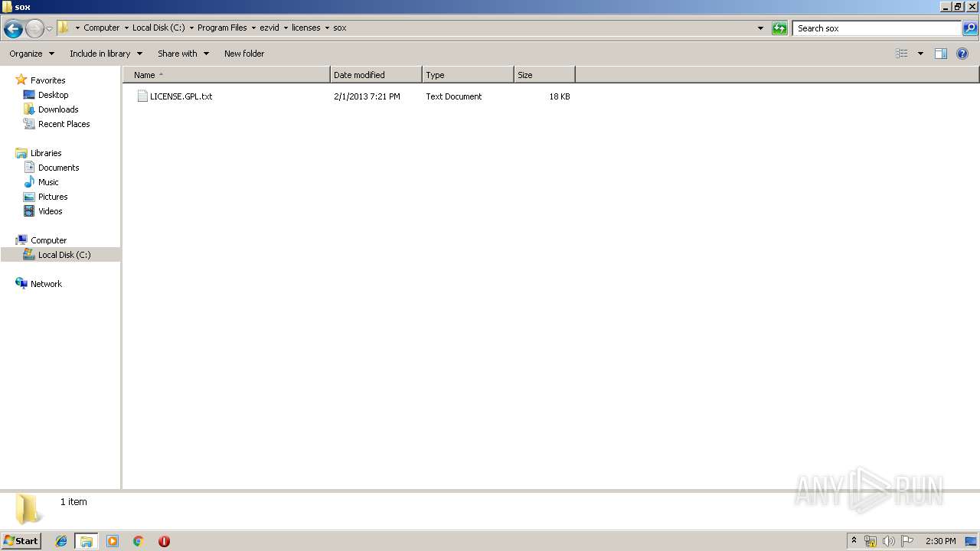The image size is (980, 551).
Task: Open Desktop in Favorites
Action: 53,95
